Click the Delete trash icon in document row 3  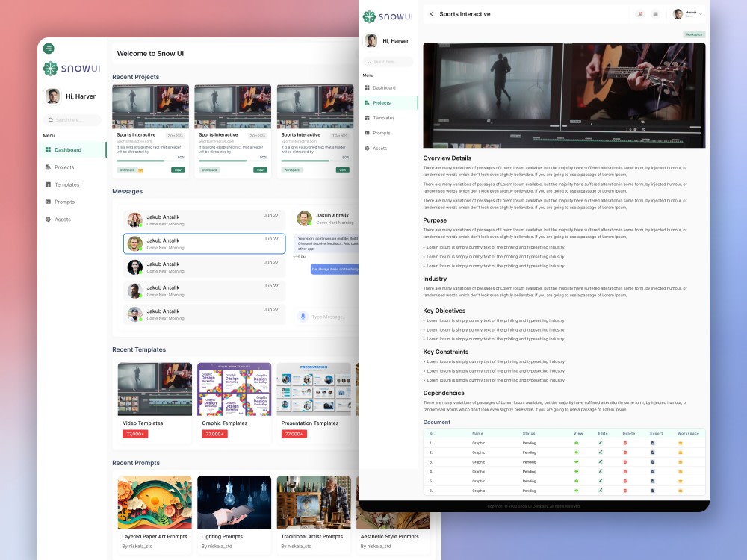(625, 462)
